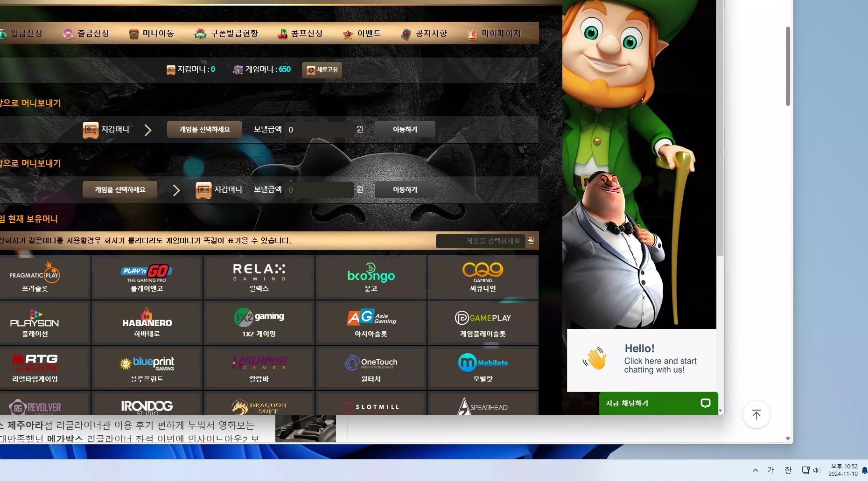The height and width of the screenshot is (481, 868).
Task: Select the OneTouch provider tile
Action: tap(371, 368)
